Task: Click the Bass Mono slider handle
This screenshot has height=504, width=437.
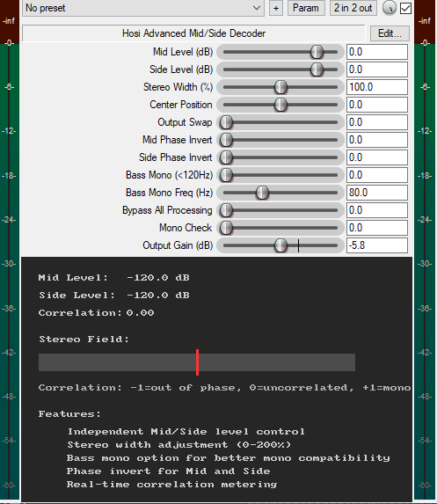Action: [226, 175]
